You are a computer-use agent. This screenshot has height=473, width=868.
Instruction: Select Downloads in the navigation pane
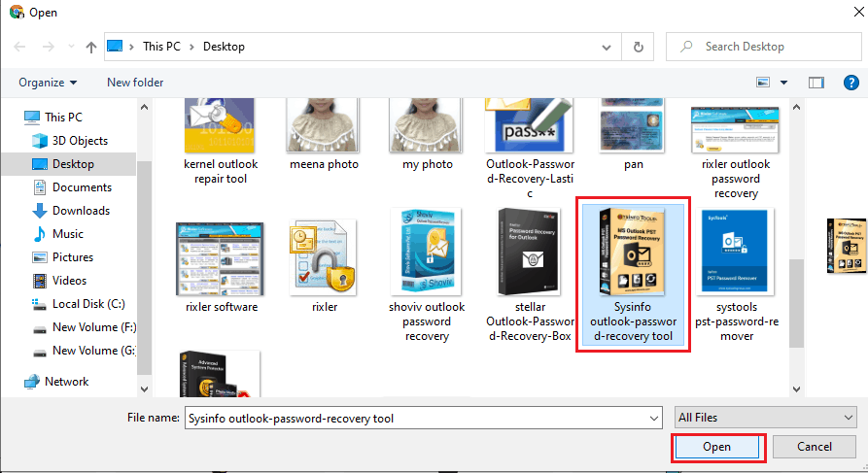[x=81, y=211]
